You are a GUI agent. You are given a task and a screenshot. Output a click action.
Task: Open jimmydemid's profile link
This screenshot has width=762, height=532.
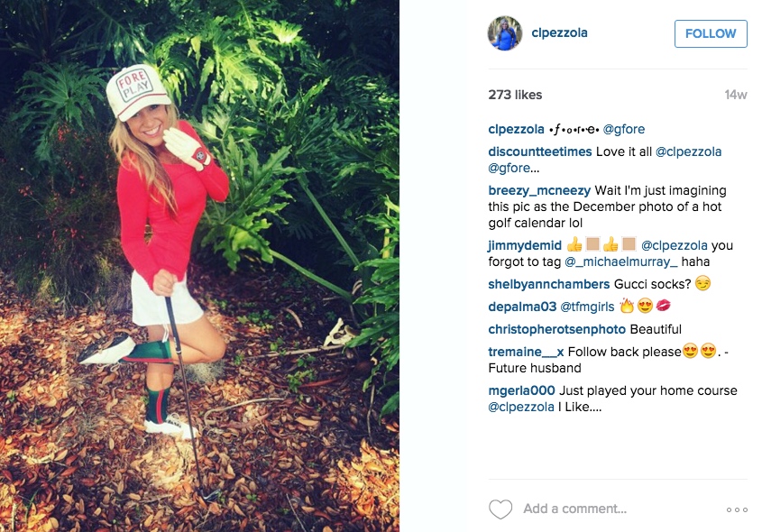tap(525, 245)
